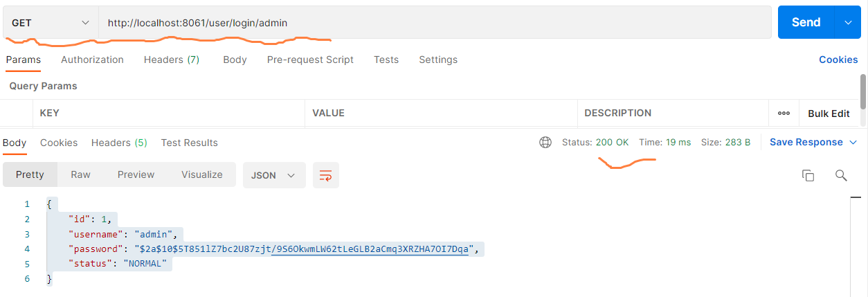
Task: Click the password hash value in response
Action: coord(305,249)
